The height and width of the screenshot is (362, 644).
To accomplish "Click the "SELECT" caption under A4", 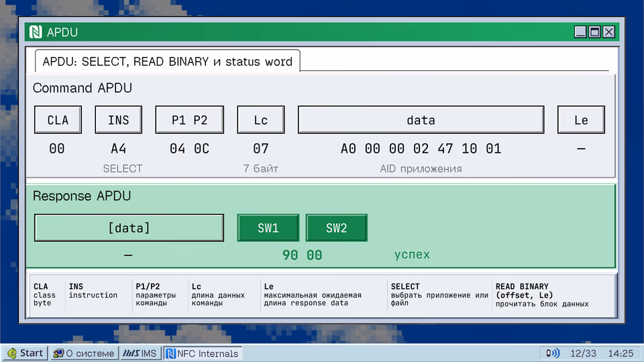I will pos(122,169).
